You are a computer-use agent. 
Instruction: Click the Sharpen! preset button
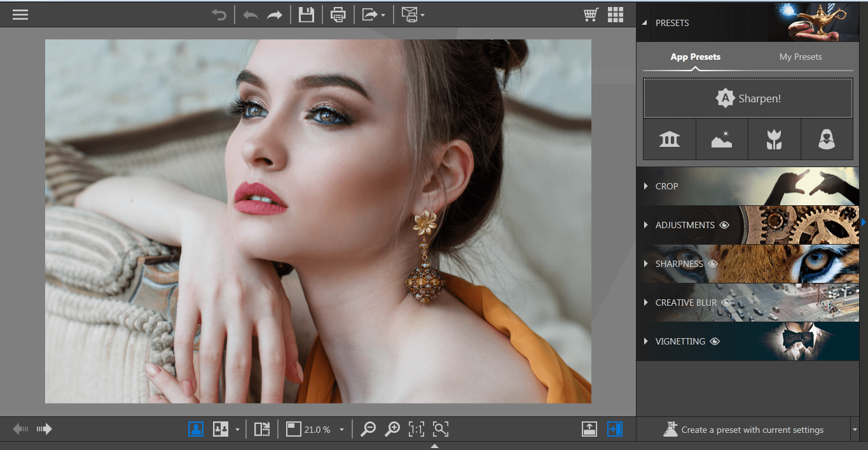coord(748,99)
